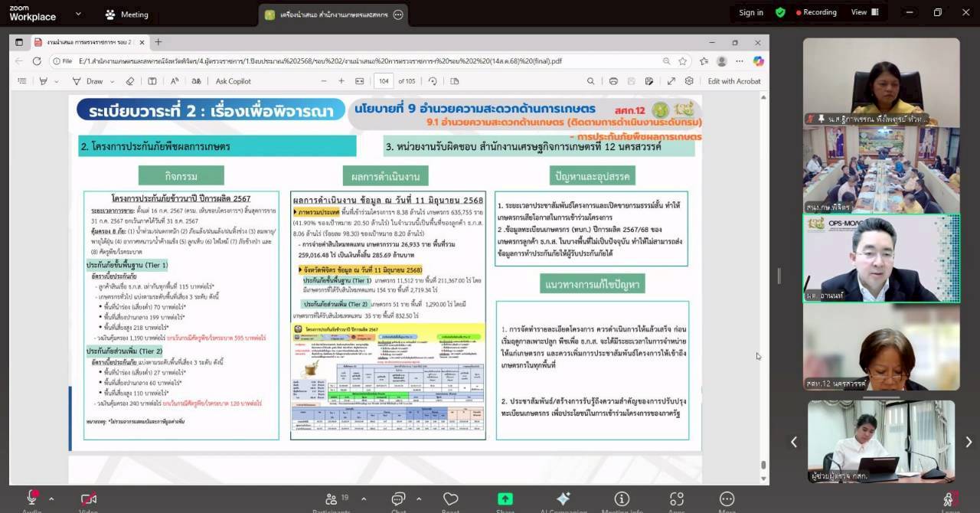Viewport: 980px width, 513px height.
Task: Select the Eraser tool in PDF toolbar
Action: point(130,80)
